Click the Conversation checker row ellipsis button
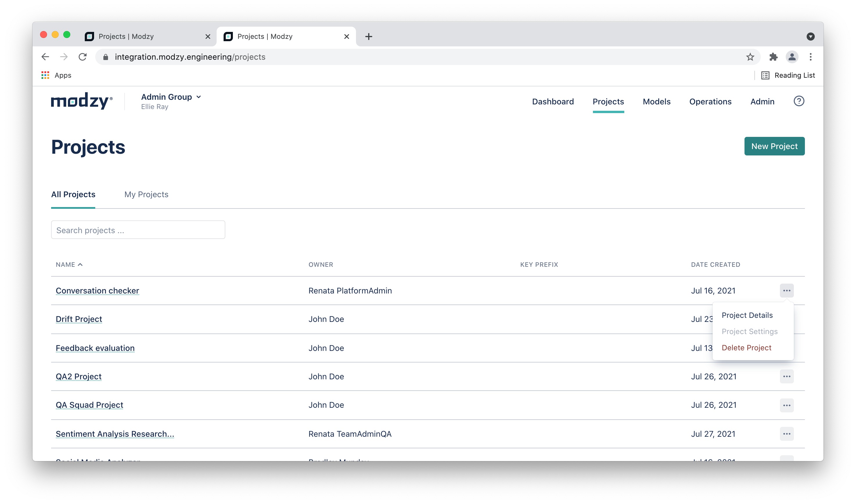This screenshot has width=856, height=504. (786, 290)
